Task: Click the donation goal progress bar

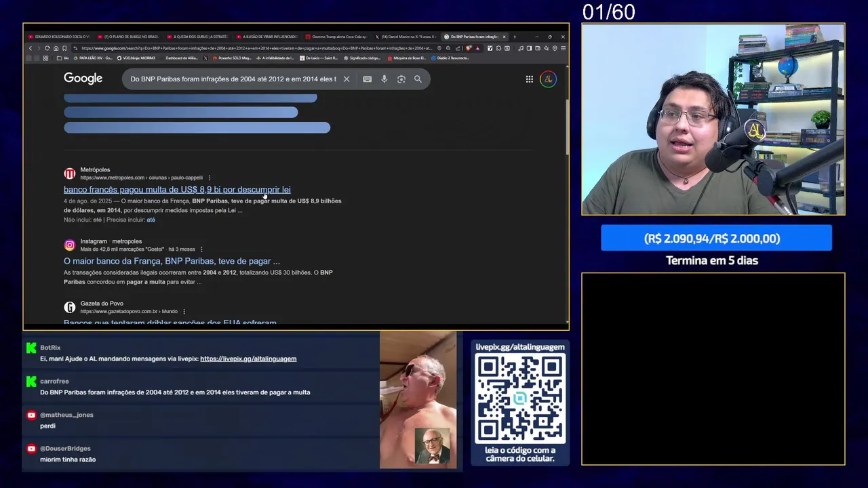Action: [x=716, y=239]
